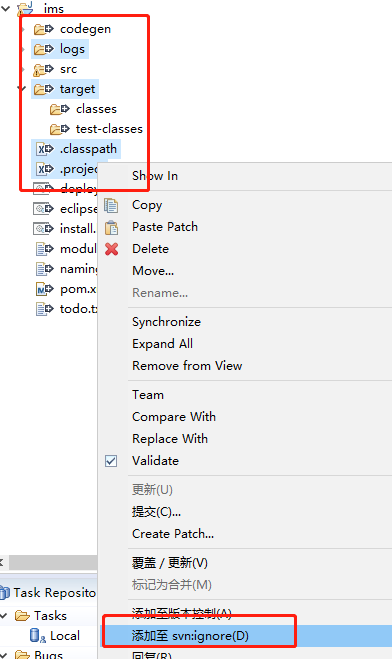Click the .project file icon
The width and height of the screenshot is (392, 659).
(x=45, y=169)
